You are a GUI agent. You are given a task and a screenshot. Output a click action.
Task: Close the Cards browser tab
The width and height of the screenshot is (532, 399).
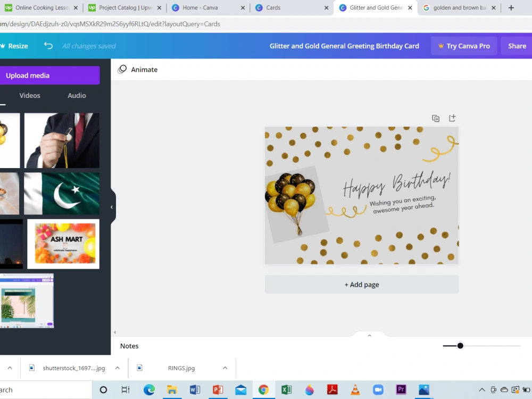[327, 7]
